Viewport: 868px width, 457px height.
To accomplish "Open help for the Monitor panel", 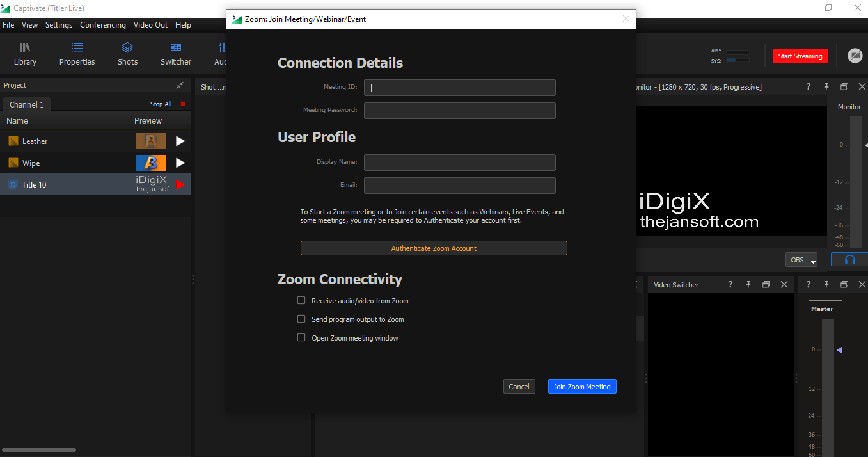I will 808,87.
